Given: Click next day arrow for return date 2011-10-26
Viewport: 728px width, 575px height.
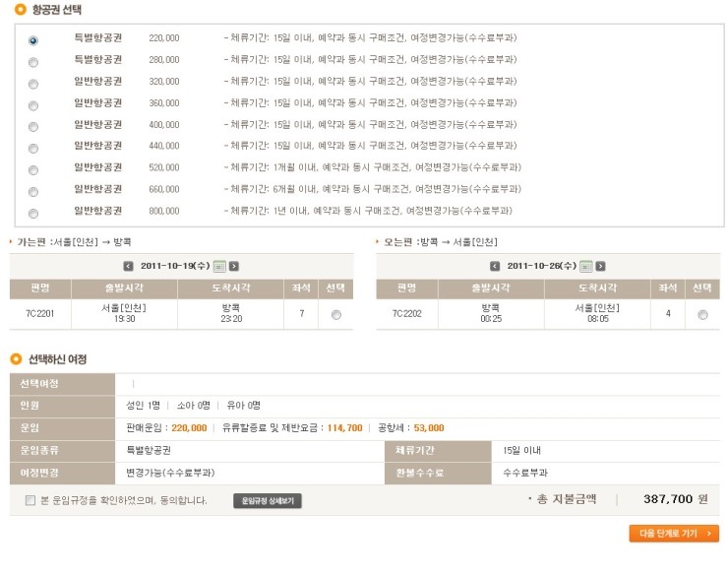Looking at the screenshot, I should pos(600,266).
